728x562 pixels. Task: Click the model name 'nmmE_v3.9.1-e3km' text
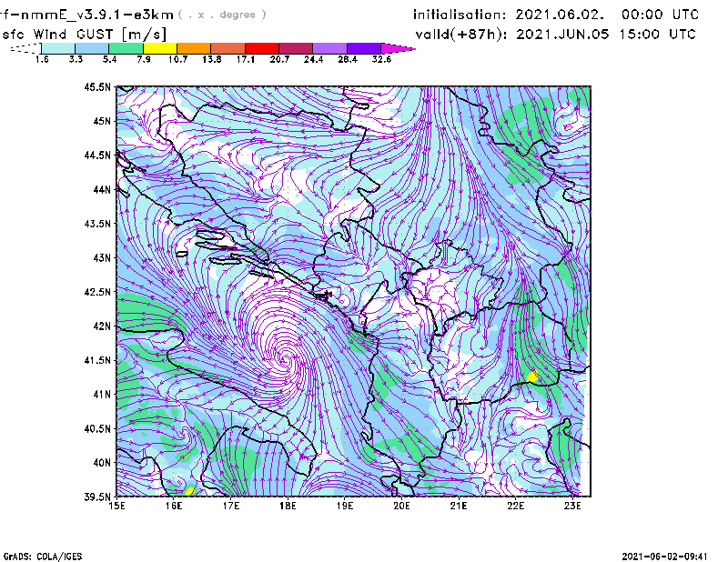(x=96, y=15)
